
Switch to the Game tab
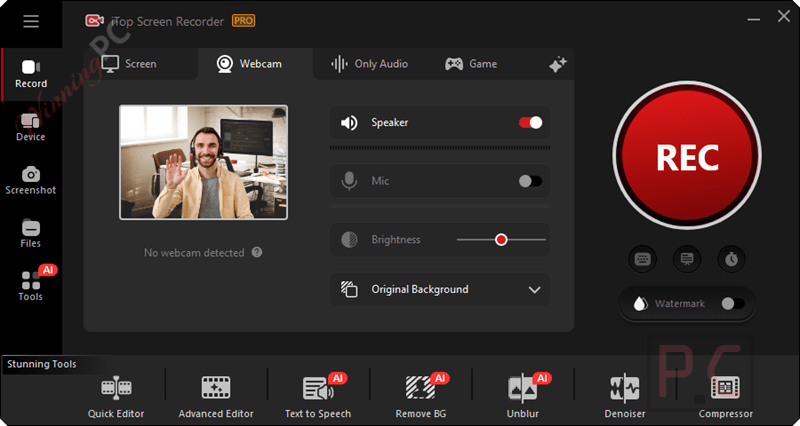pyautogui.click(x=471, y=64)
